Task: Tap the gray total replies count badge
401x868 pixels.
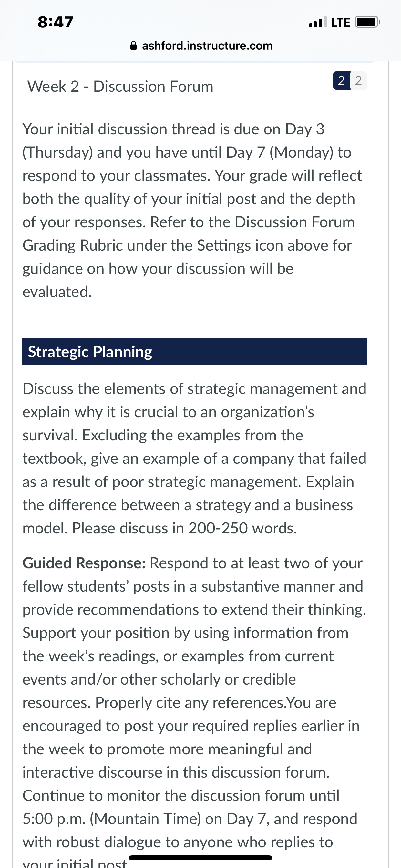Action: pos(358,80)
